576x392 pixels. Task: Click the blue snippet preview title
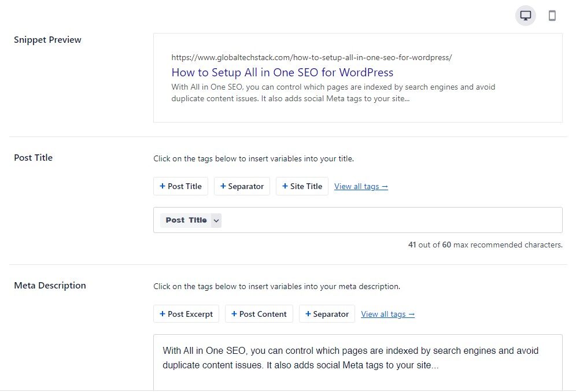pyautogui.click(x=282, y=72)
